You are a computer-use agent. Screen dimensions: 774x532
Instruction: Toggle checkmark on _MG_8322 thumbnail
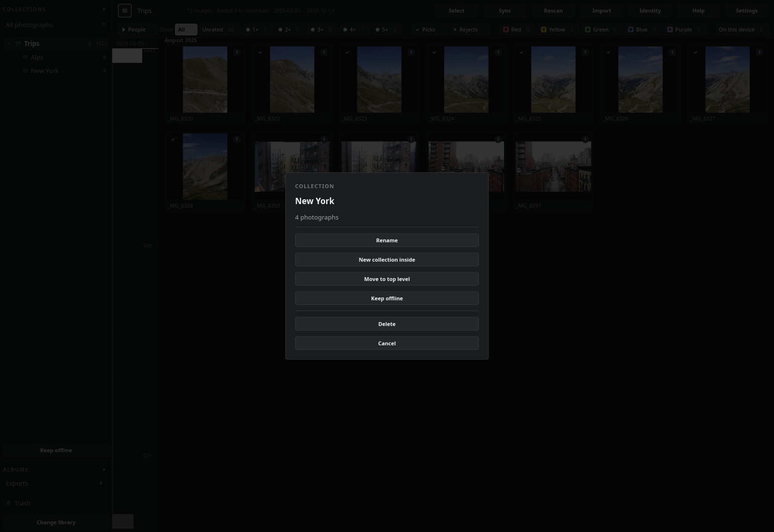[x=260, y=52]
